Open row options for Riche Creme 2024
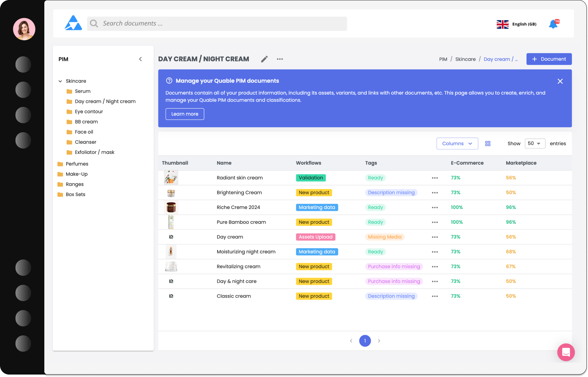 point(435,207)
